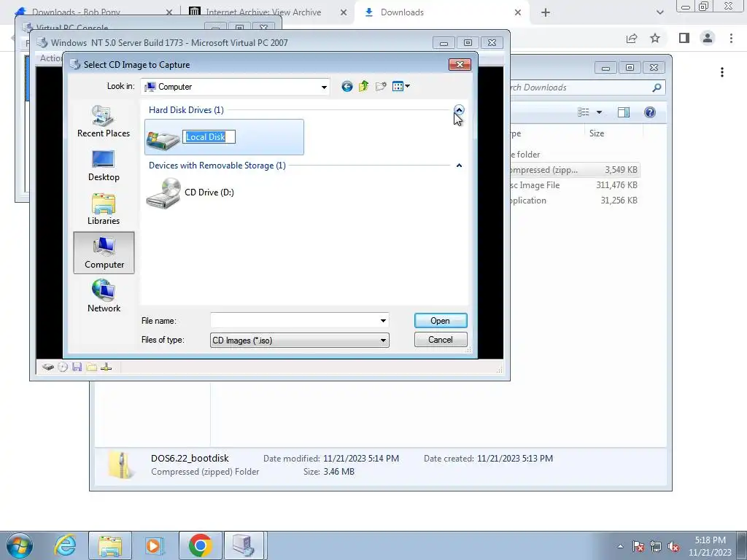The height and width of the screenshot is (560, 747).
Task: Collapse Hard Disk Drives group
Action: tap(459, 110)
